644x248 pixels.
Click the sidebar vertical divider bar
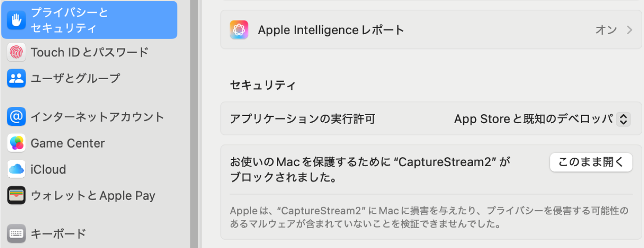[193, 124]
